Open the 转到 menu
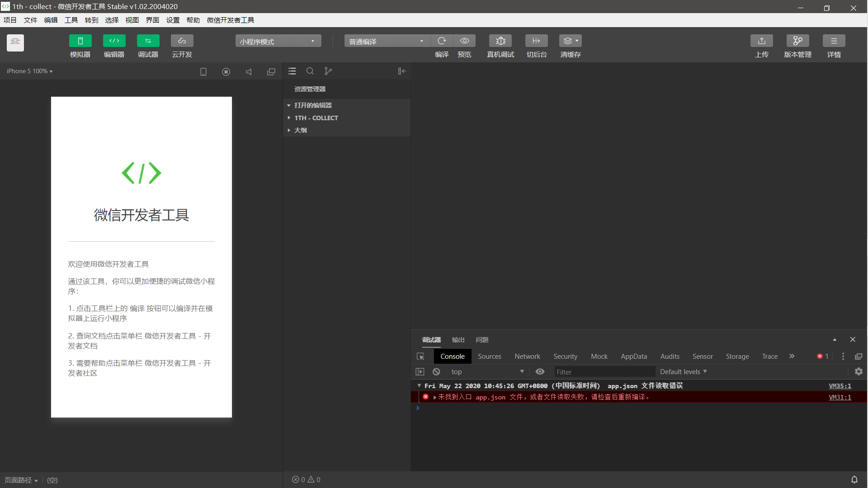 click(91, 20)
